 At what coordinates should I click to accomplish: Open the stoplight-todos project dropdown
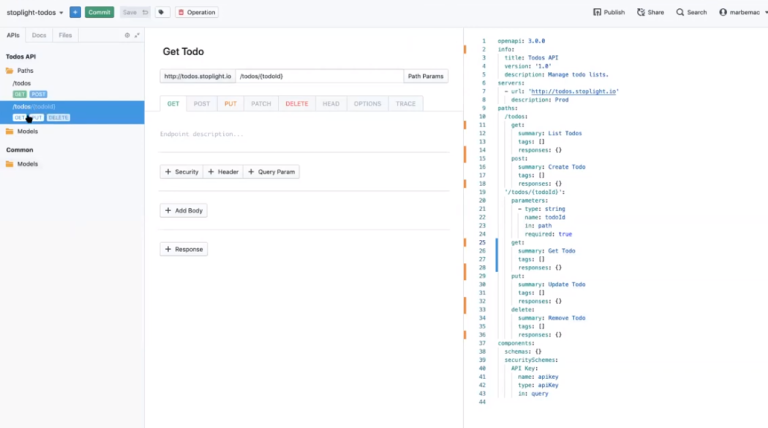coord(35,12)
